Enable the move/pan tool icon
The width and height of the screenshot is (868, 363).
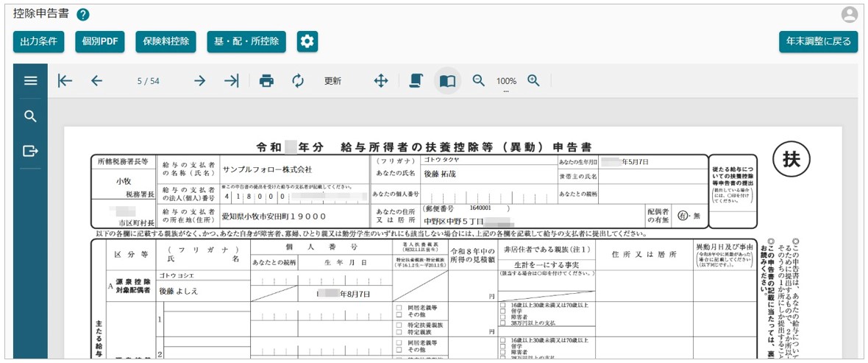coord(381,81)
